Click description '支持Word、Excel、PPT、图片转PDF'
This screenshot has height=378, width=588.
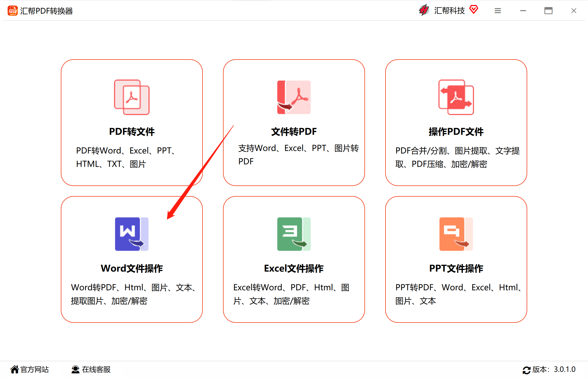pos(299,155)
